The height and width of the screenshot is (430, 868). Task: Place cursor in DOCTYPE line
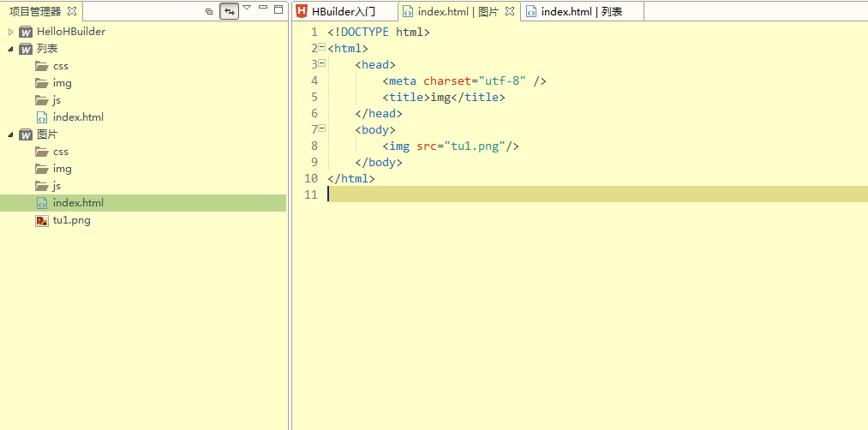point(379,32)
